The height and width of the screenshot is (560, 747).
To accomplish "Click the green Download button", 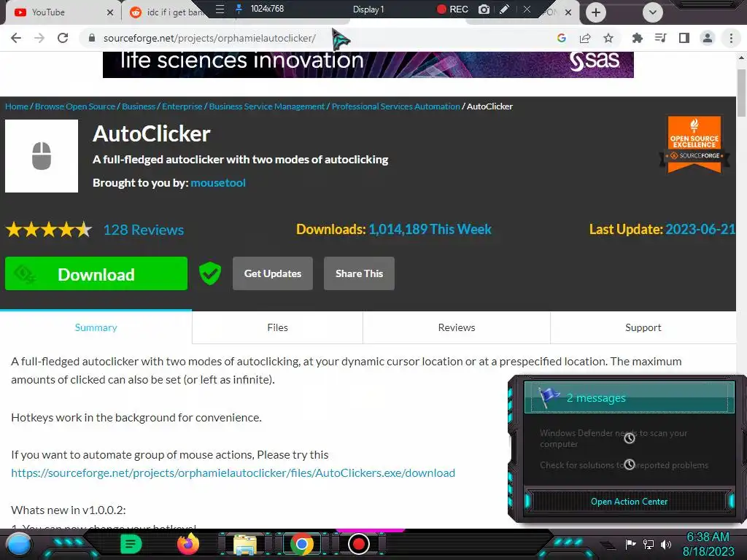I will click(x=96, y=273).
